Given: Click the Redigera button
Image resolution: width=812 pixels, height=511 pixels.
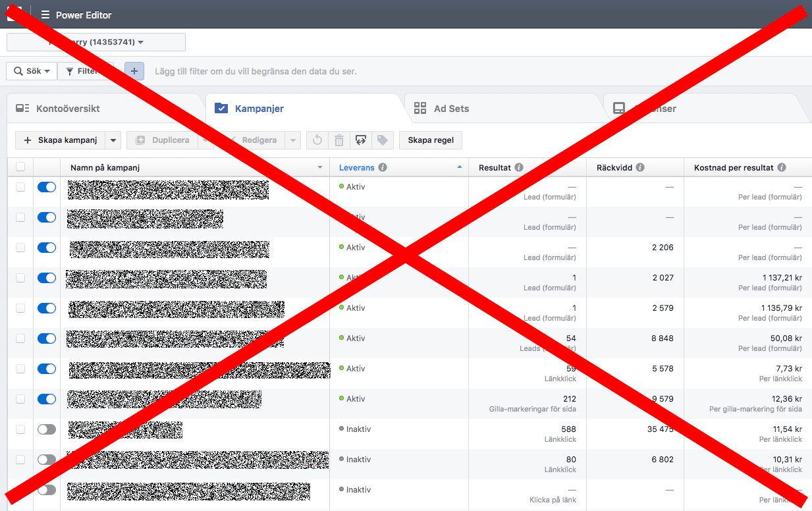Looking at the screenshot, I should (x=253, y=140).
